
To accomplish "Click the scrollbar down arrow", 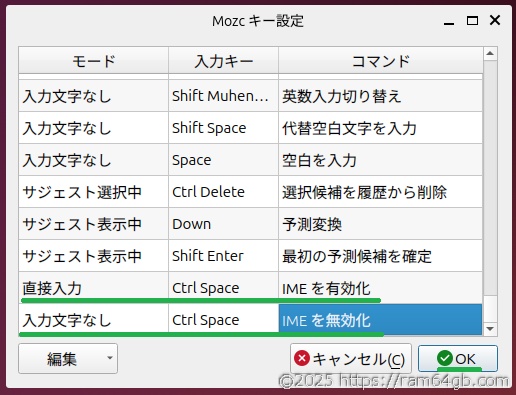I will [x=490, y=329].
